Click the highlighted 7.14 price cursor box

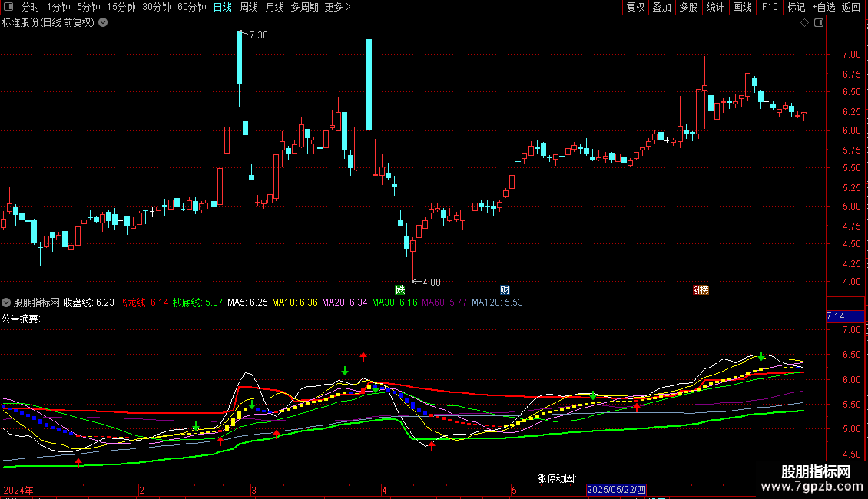click(845, 316)
